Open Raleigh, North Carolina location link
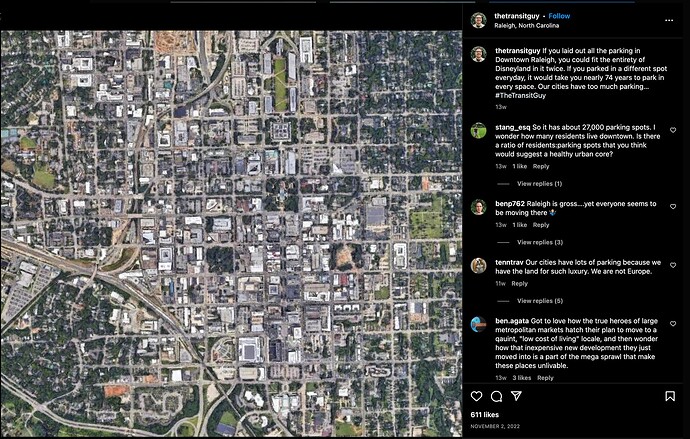Screen dimensions: 690x439 tap(527, 26)
